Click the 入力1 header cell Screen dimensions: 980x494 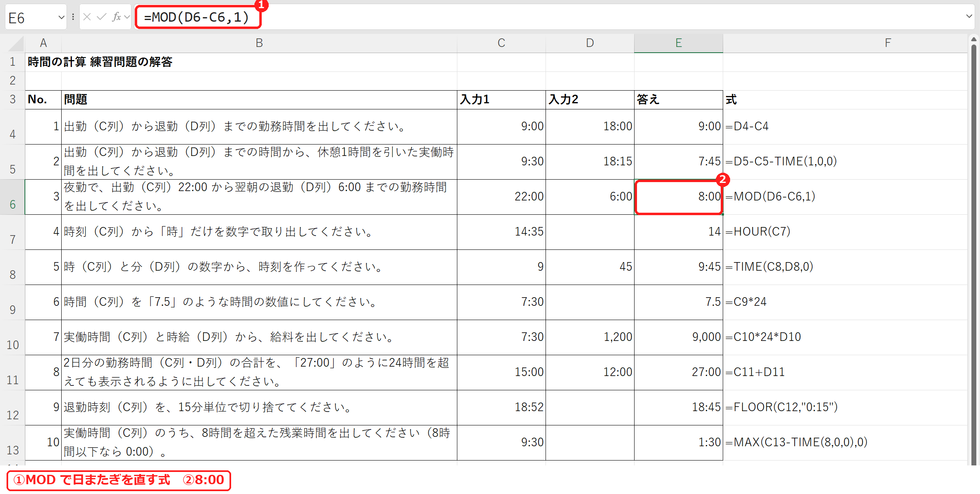pyautogui.click(x=501, y=100)
